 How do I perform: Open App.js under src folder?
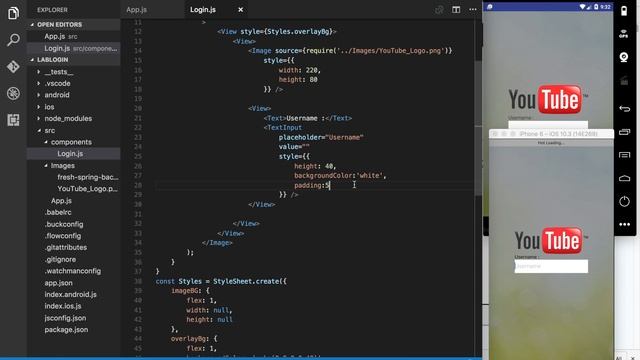click(61, 201)
